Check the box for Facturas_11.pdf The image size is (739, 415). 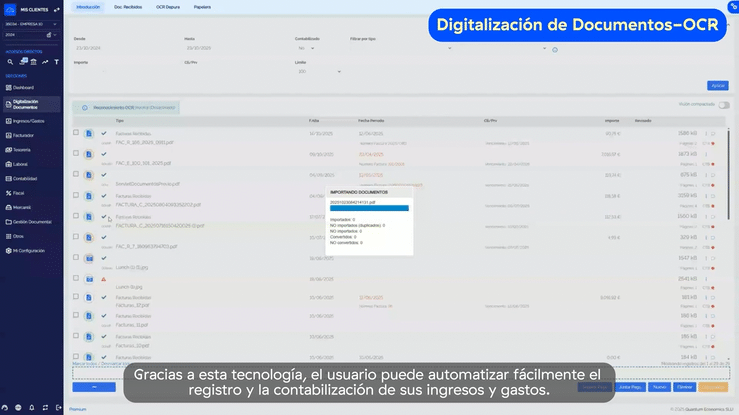[x=76, y=315]
